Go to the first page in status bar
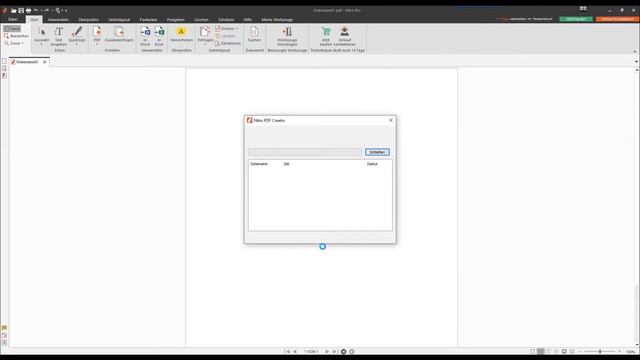This screenshot has width=640, height=360. click(x=288, y=351)
